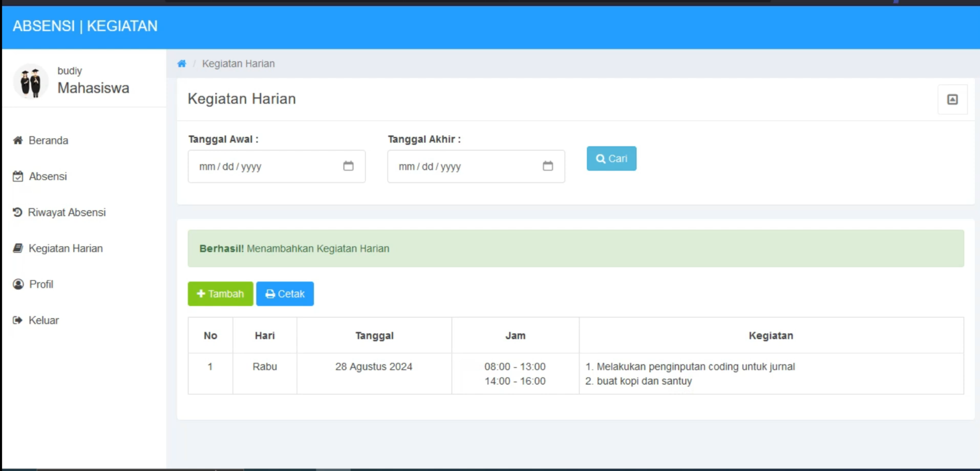980x471 pixels.
Task: Click the Absensi calendar-check icon
Action: [x=18, y=176]
